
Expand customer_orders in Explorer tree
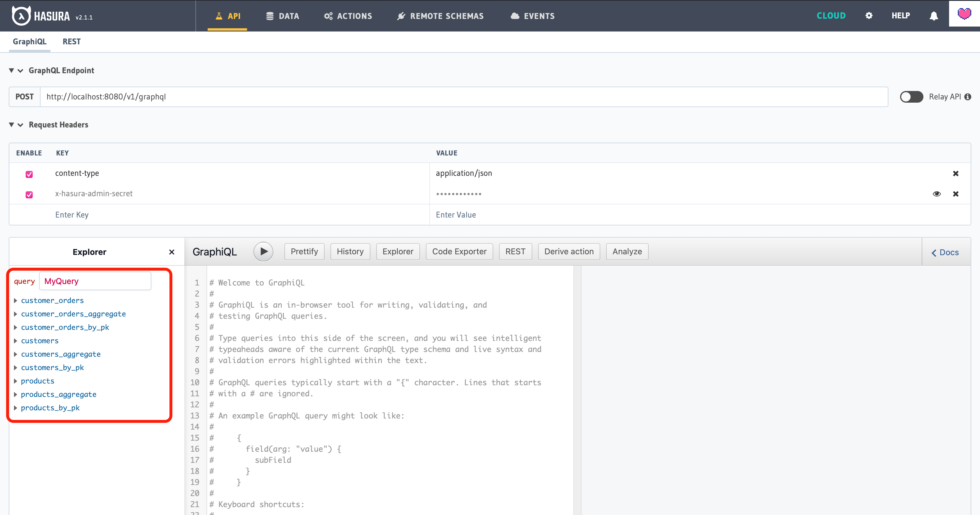click(15, 300)
